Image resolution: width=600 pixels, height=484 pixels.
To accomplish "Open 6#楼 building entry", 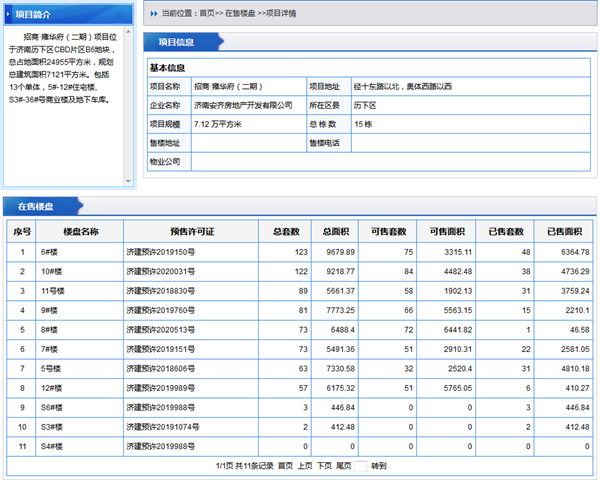I will 49,252.
